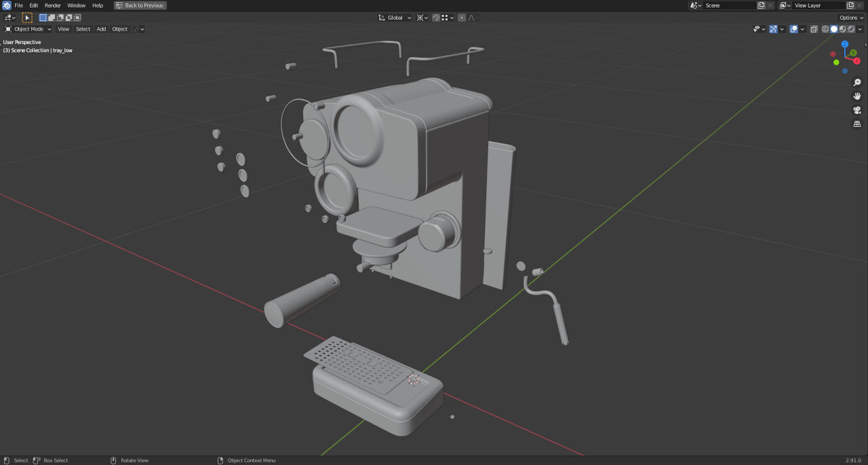Image resolution: width=868 pixels, height=465 pixels.
Task: Click the View Layer name field
Action: [817, 5]
